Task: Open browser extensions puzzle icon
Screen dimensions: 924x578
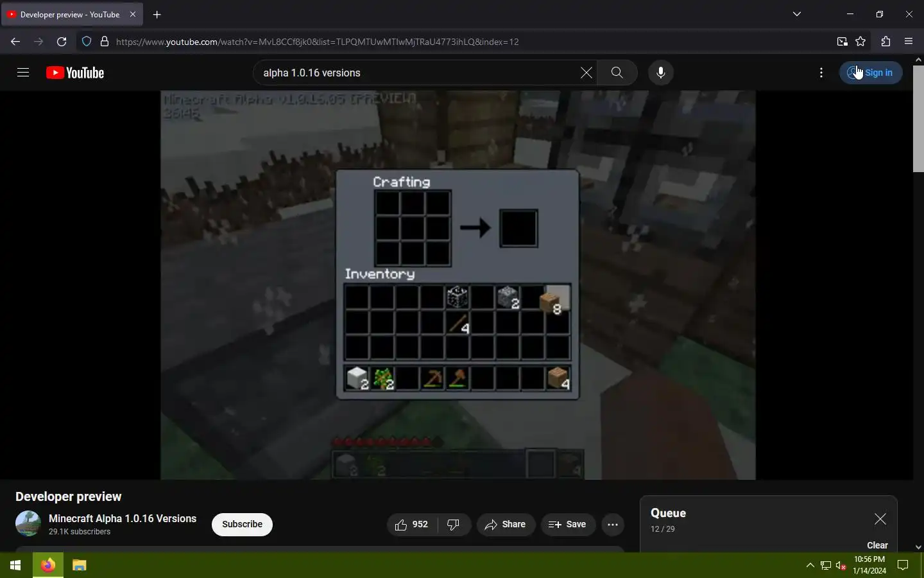Action: tap(886, 42)
